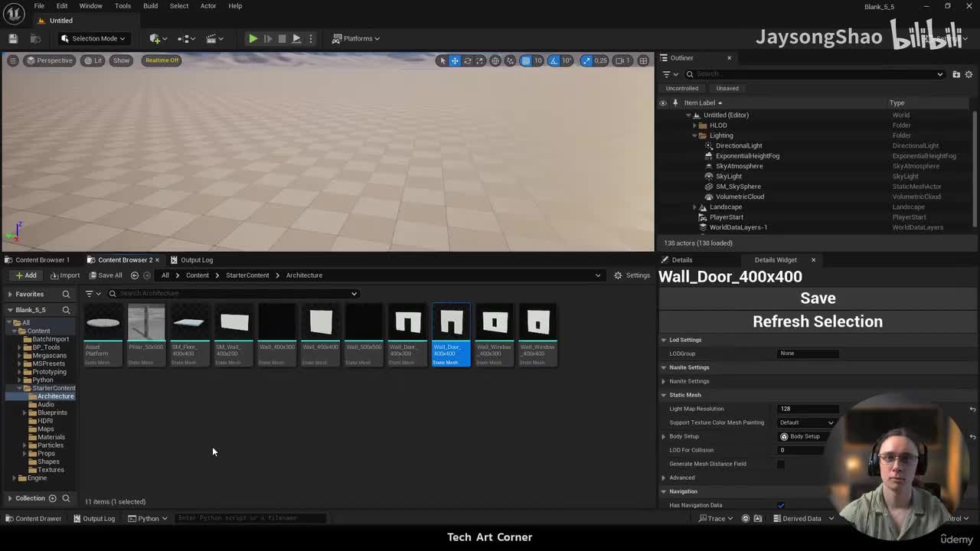Open the Build menu

point(150,6)
